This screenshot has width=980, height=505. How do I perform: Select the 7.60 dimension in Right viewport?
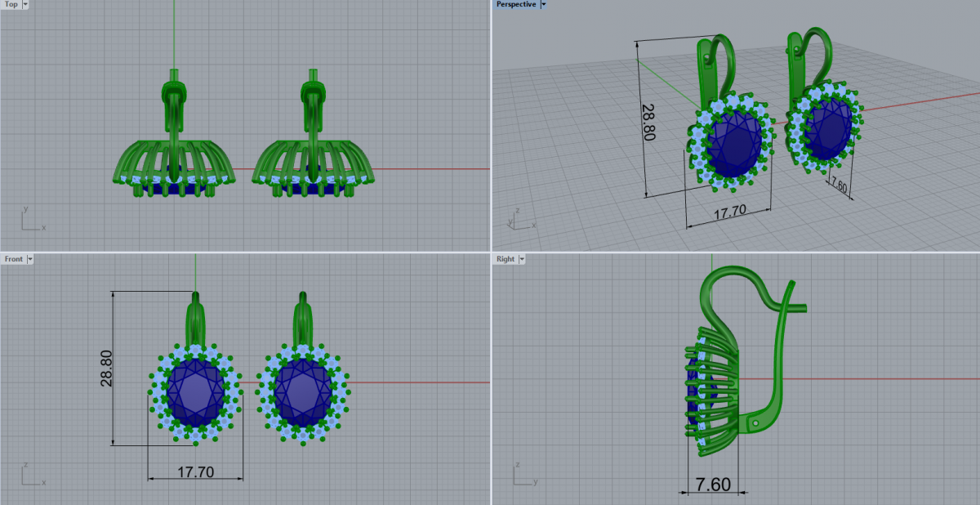(x=712, y=485)
